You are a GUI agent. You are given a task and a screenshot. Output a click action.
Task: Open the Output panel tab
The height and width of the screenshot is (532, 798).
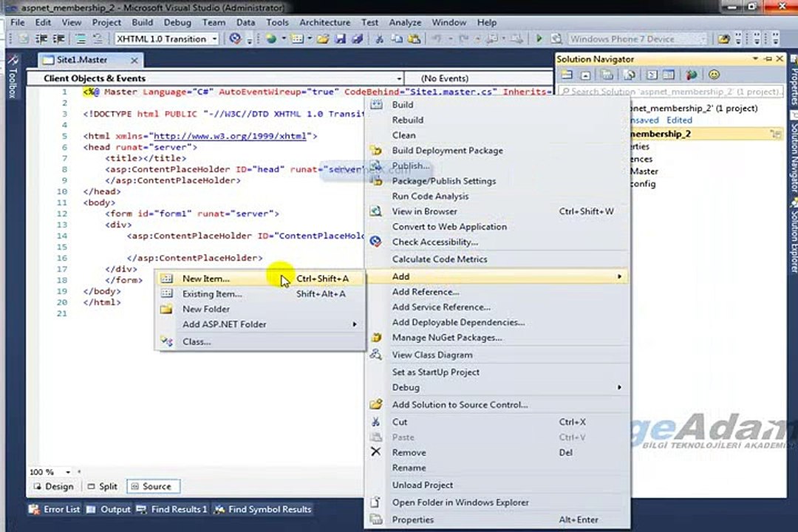coord(109,509)
